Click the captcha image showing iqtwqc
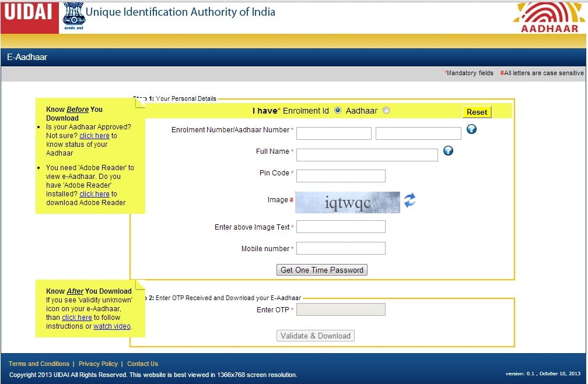 348,202
